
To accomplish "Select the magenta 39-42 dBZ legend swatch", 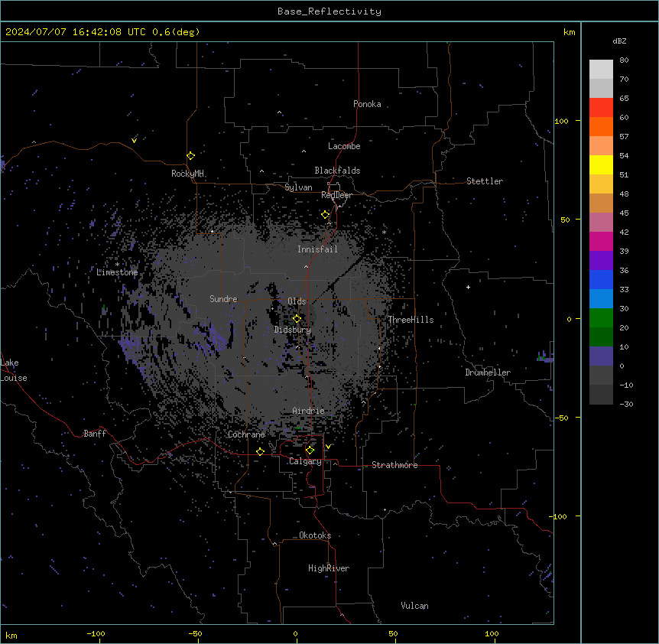I will pyautogui.click(x=601, y=241).
